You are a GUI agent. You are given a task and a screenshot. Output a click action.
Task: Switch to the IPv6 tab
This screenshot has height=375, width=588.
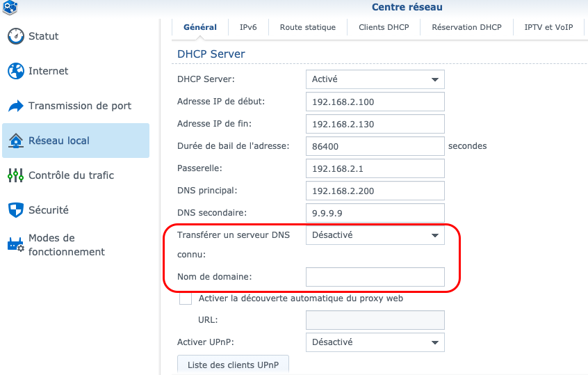click(x=248, y=28)
